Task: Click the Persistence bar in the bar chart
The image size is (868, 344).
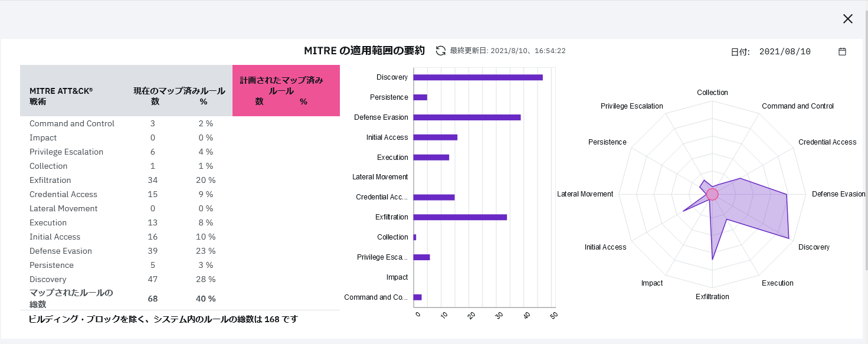Action: tap(420, 97)
